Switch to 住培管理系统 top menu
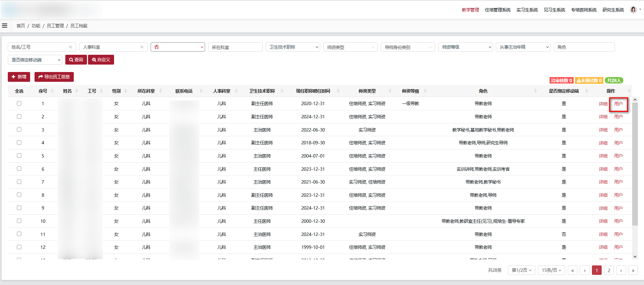The image size is (644, 285). pyautogui.click(x=497, y=10)
